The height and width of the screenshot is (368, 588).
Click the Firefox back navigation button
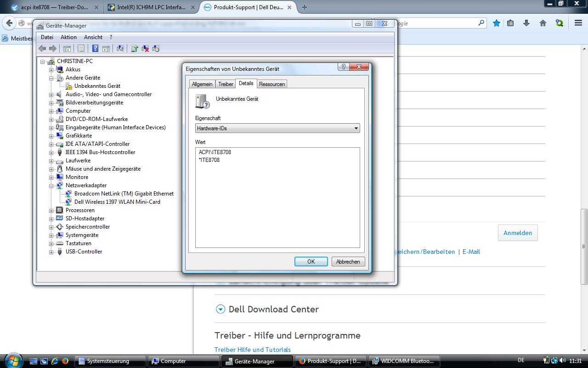[x=10, y=23]
